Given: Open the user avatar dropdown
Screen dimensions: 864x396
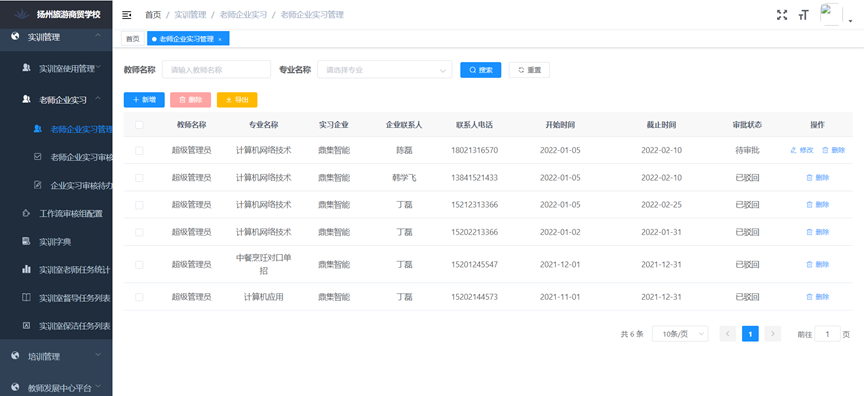Looking at the screenshot, I should tap(836, 15).
